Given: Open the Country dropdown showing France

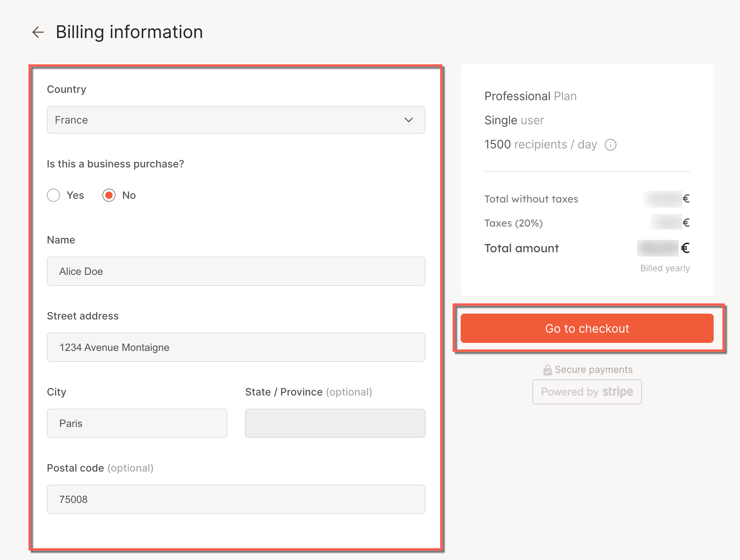Looking at the screenshot, I should pyautogui.click(x=236, y=120).
